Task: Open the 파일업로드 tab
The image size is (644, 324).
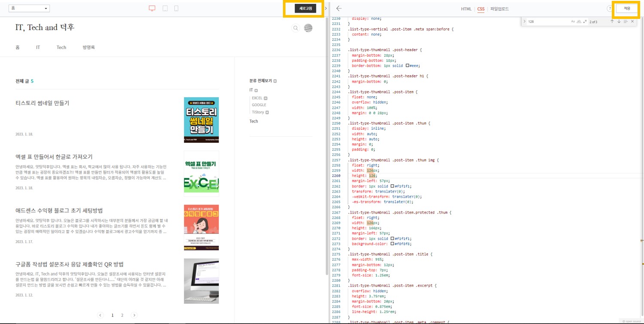Action: tap(500, 9)
